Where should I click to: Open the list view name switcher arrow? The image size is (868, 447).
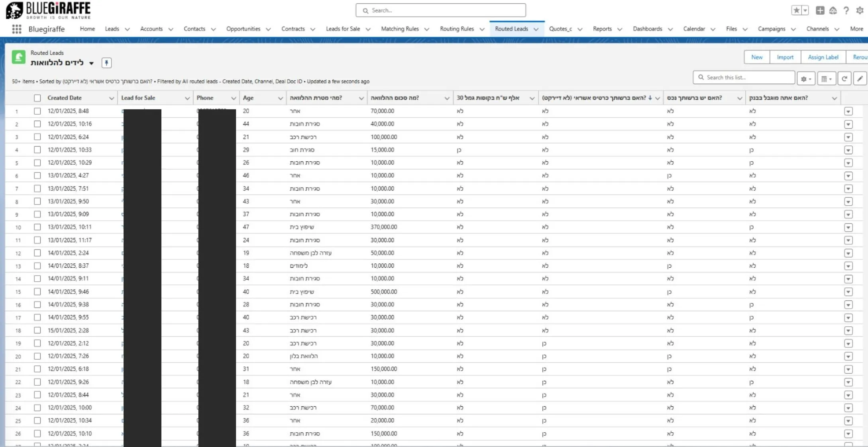click(91, 63)
